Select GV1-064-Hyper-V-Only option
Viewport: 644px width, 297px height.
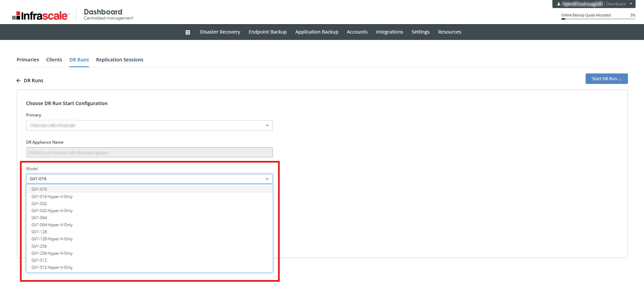[x=149, y=225]
